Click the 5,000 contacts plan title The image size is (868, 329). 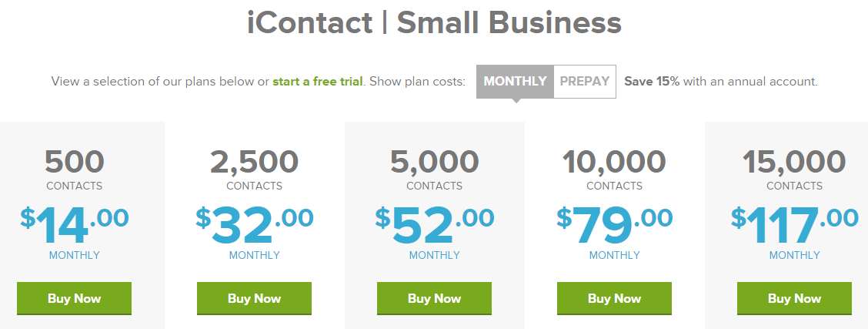pos(435,169)
